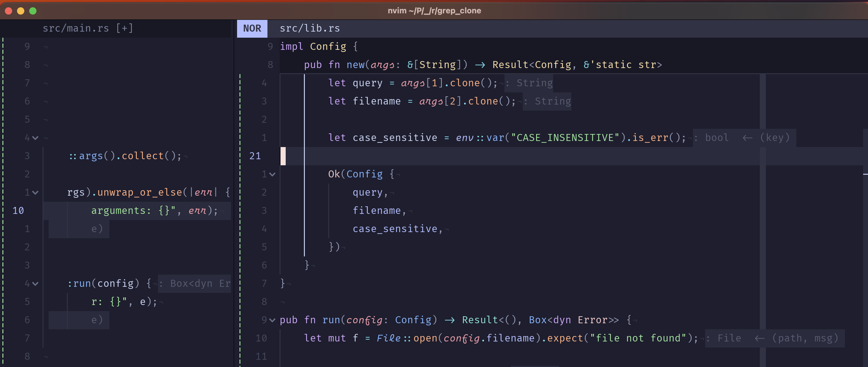Click the block cursor on line 21

(283, 156)
